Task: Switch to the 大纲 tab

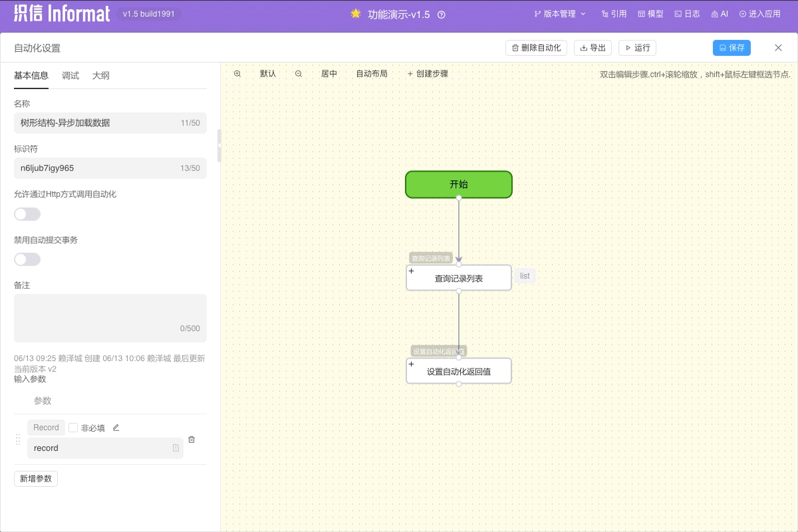Action: tap(100, 75)
